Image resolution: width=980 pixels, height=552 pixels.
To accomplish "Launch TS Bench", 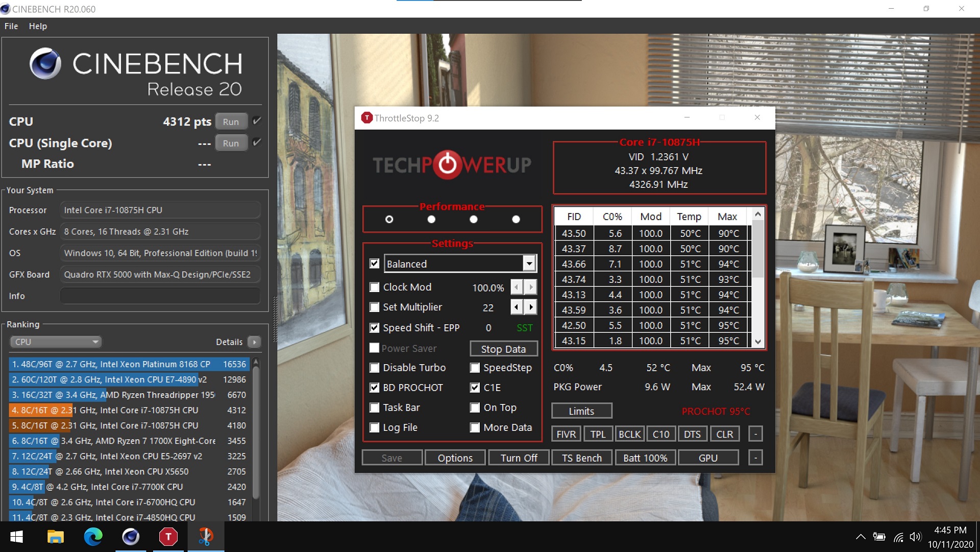I will tap(582, 458).
